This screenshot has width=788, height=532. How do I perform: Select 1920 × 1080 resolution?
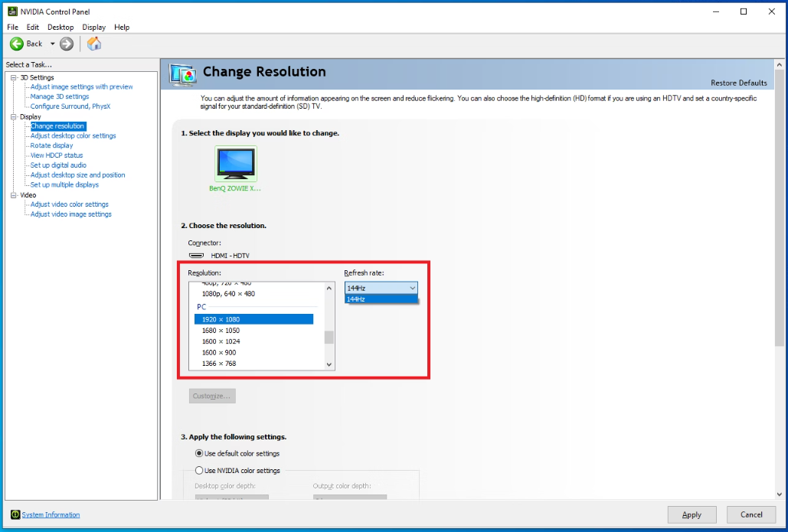(253, 319)
